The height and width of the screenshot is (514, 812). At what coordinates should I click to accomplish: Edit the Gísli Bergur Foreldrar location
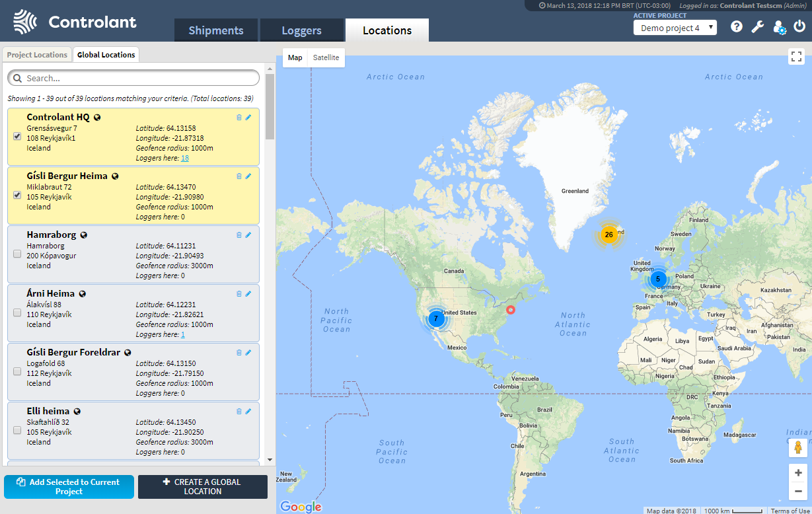coord(248,352)
